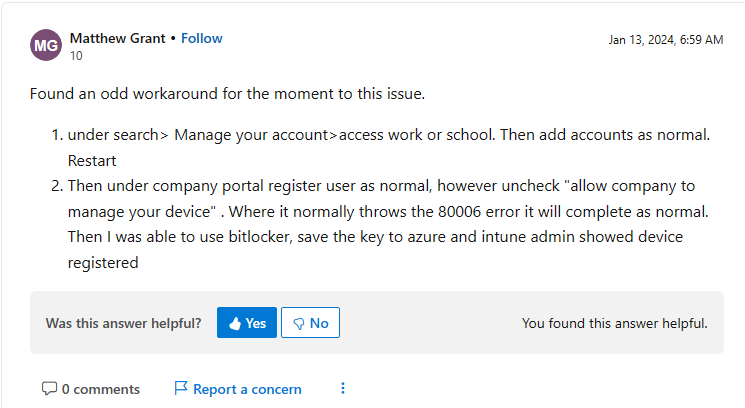Click the thumbs-up icon in Yes button

tap(235, 323)
